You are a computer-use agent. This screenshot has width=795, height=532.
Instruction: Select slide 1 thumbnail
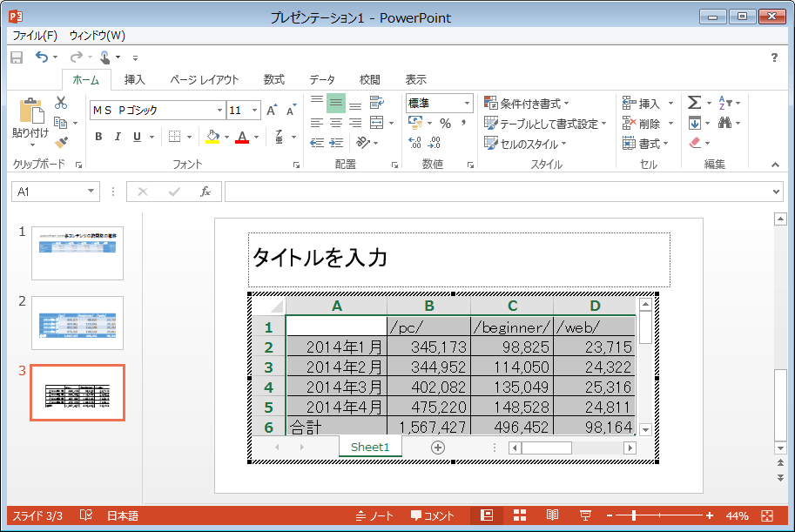pyautogui.click(x=77, y=253)
